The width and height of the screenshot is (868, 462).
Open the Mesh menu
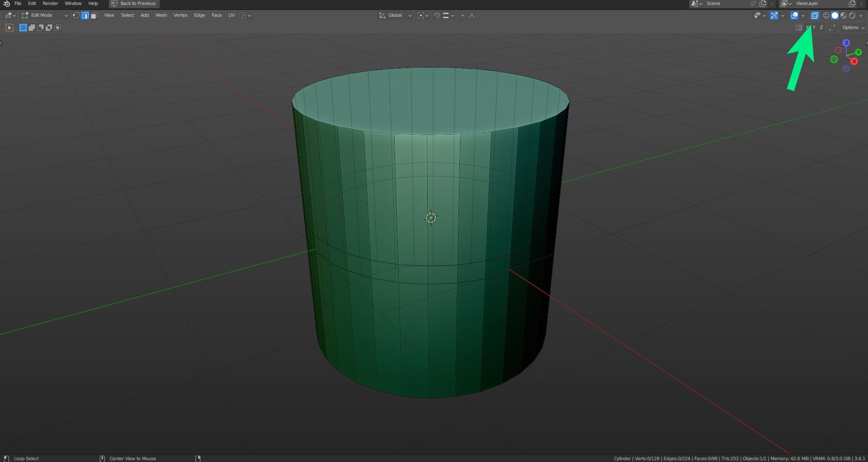(x=161, y=15)
